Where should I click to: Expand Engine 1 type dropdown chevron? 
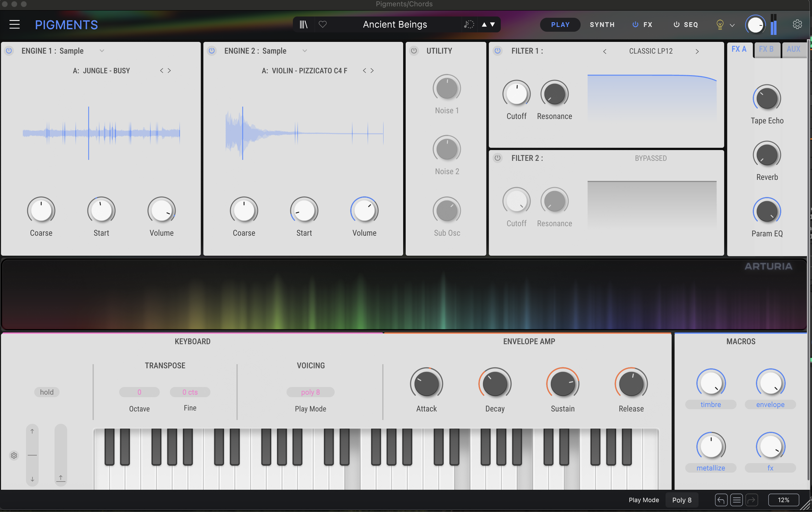tap(102, 51)
